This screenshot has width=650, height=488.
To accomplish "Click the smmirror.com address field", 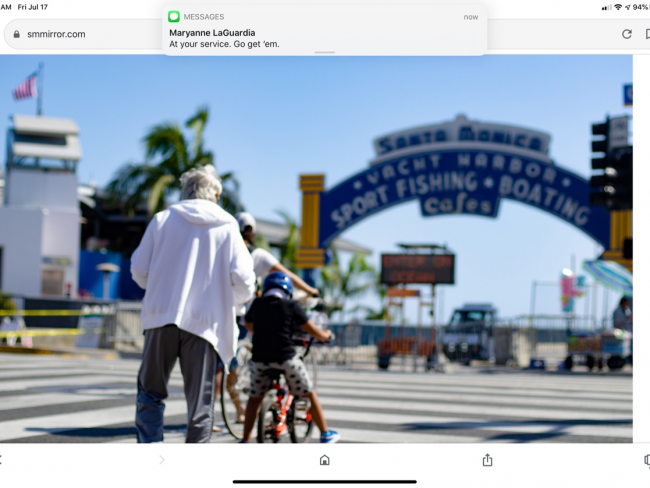I will pyautogui.click(x=83, y=34).
